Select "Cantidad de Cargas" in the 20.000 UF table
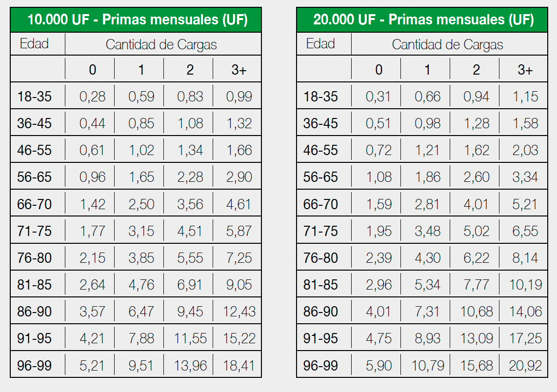Screen dimensions: 557x392 point(447,45)
